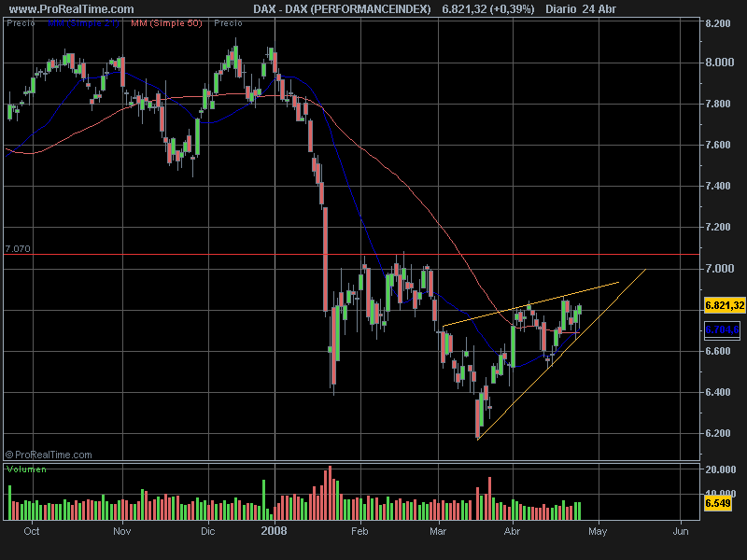This screenshot has width=747, height=560.
Task: Click the Feb date axis label
Action: [359, 531]
